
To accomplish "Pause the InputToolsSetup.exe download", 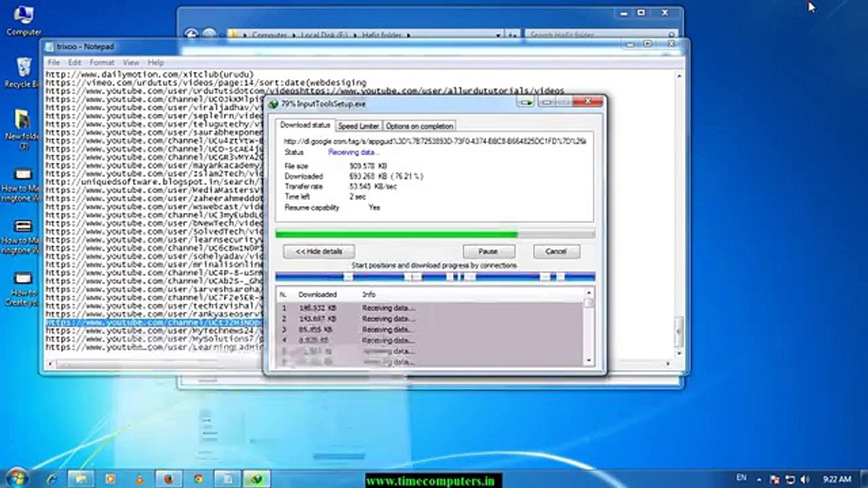I will coord(488,251).
